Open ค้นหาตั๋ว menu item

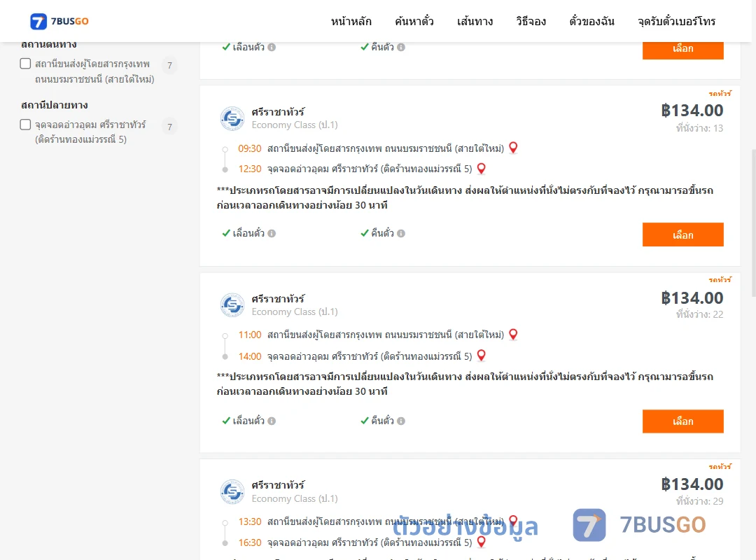click(x=414, y=21)
